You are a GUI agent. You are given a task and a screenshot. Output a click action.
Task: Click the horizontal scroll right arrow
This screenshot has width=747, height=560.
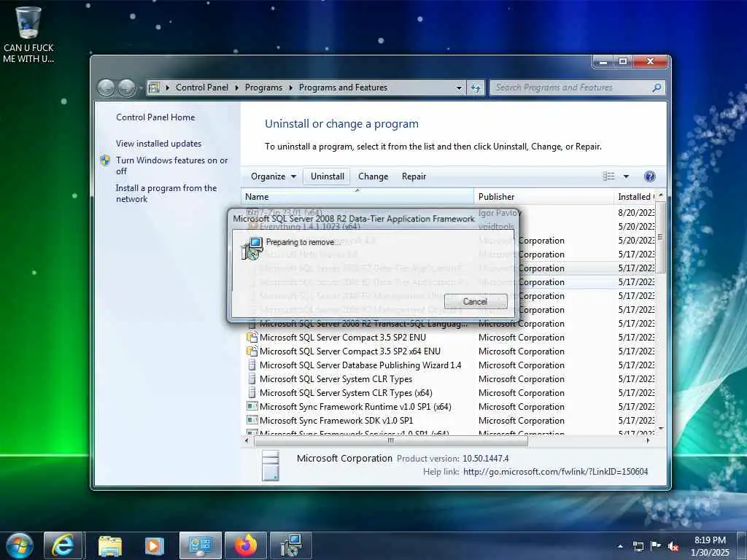[x=648, y=441]
